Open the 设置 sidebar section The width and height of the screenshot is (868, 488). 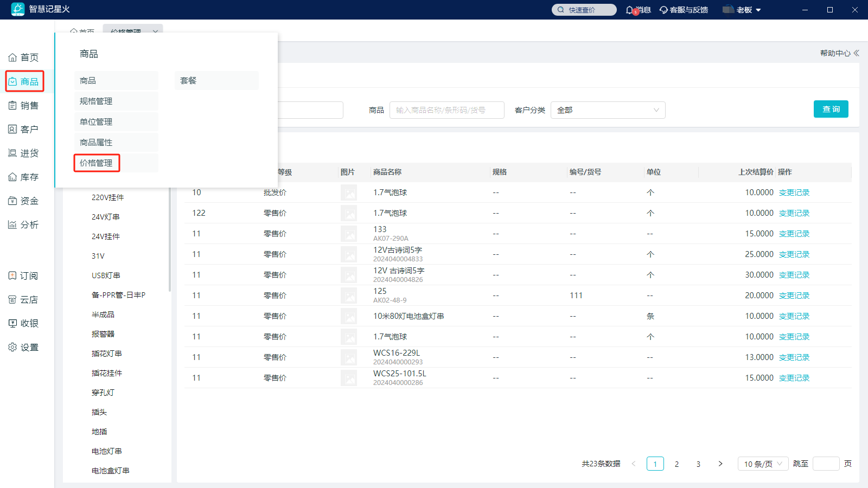(23, 347)
